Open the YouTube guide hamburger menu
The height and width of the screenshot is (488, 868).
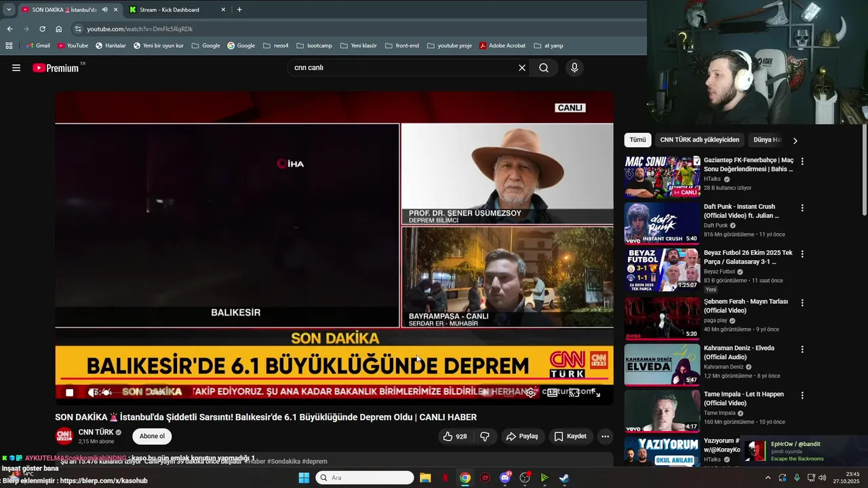pos(16,68)
